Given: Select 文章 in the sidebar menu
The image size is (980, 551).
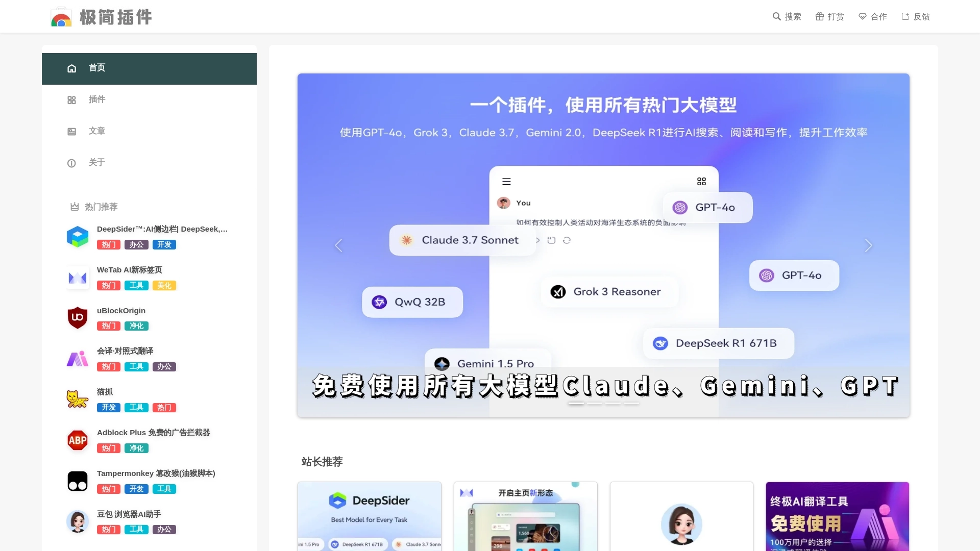Looking at the screenshot, I should tap(149, 131).
